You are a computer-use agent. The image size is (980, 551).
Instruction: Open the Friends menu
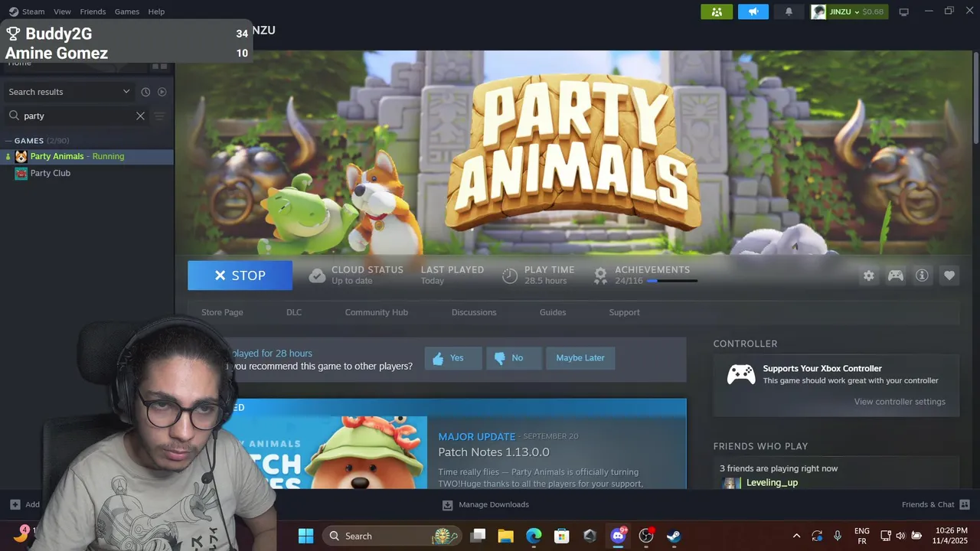click(x=93, y=11)
